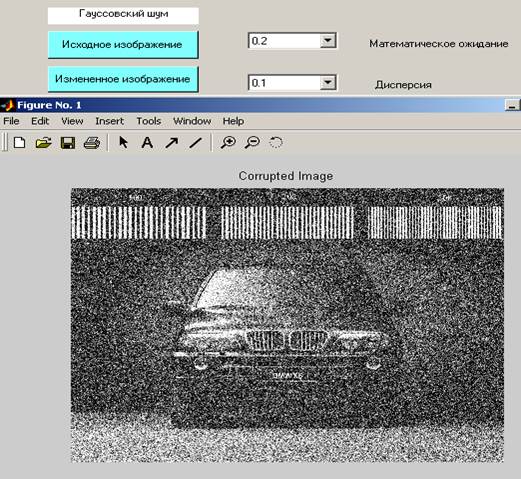Click the noisy car image in the figure

287,325
